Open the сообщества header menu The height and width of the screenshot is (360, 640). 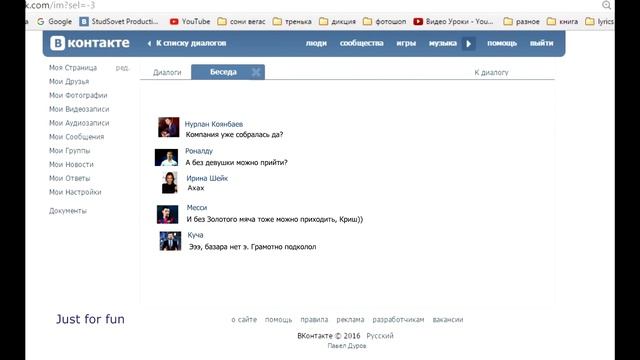click(362, 43)
